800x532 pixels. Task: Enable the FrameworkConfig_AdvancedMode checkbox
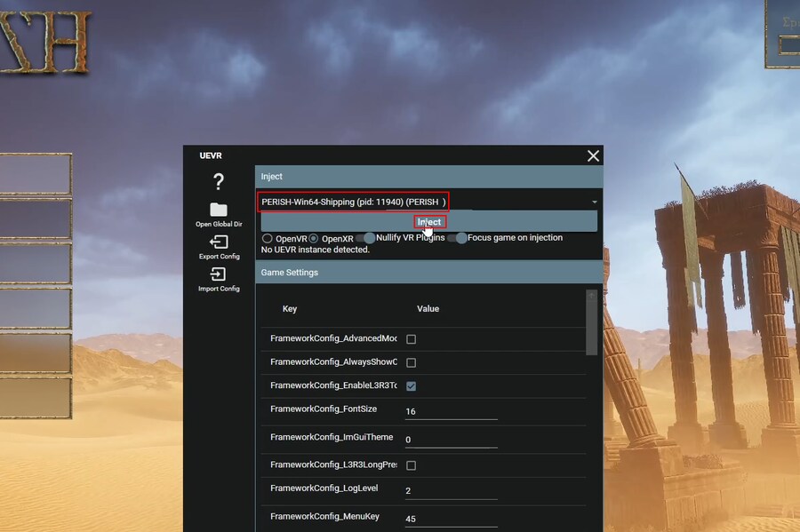tap(411, 339)
